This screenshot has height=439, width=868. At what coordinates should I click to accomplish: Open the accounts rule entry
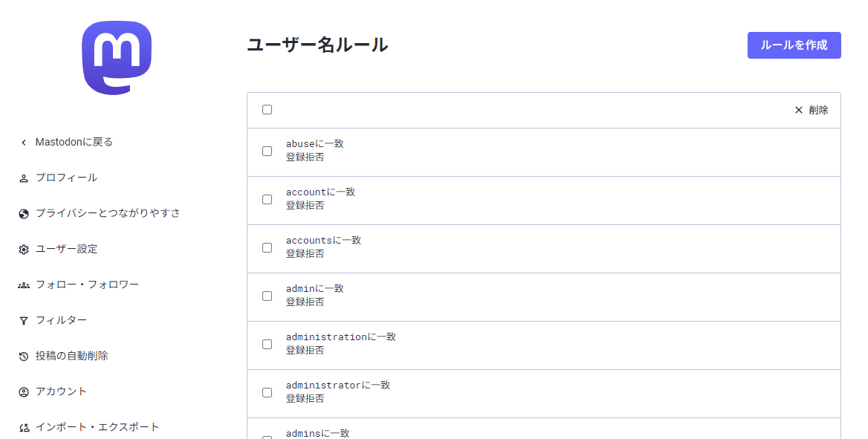tap(323, 241)
